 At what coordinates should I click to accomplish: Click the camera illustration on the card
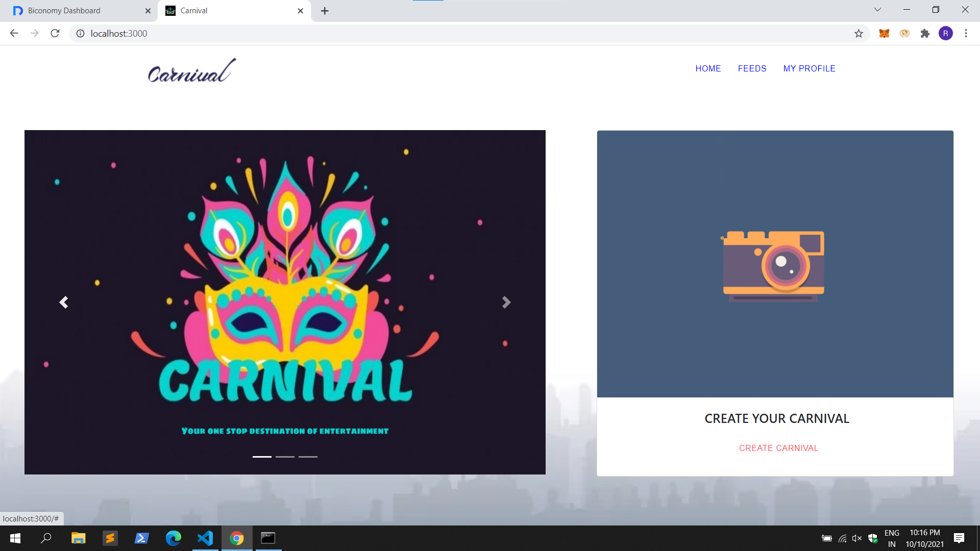click(773, 265)
